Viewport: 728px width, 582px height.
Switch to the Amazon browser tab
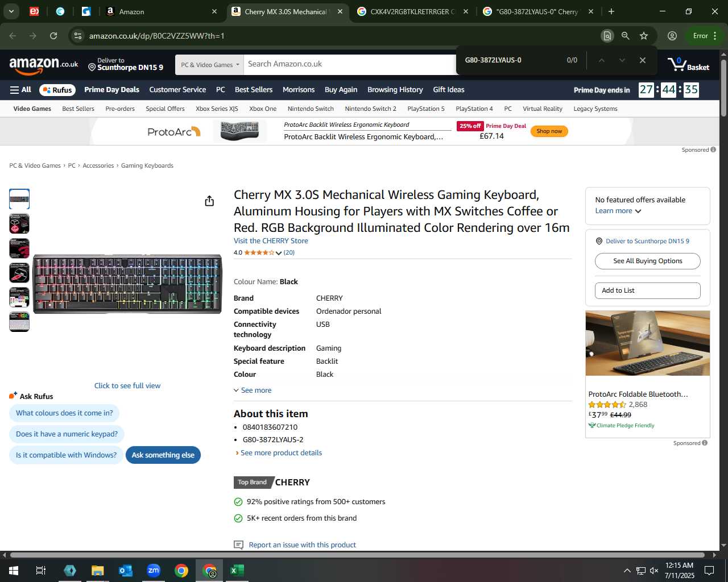pos(162,11)
